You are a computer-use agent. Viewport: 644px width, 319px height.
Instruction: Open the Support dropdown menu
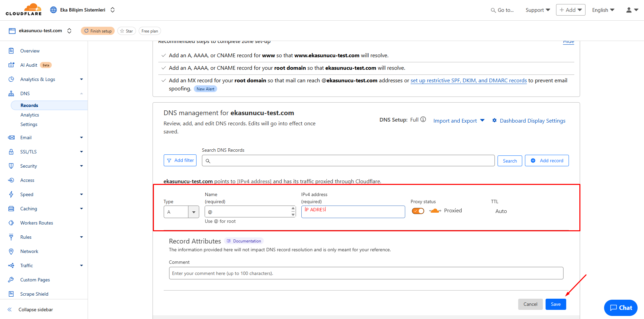[x=538, y=10]
